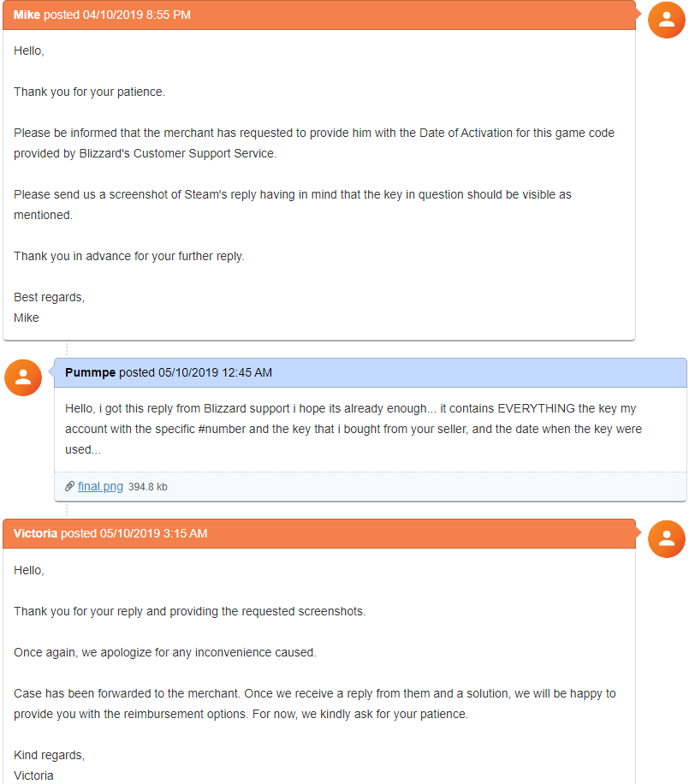The width and height of the screenshot is (695, 784).
Task: Click the 'Date of Activation' paragraph text
Action: tap(314, 143)
